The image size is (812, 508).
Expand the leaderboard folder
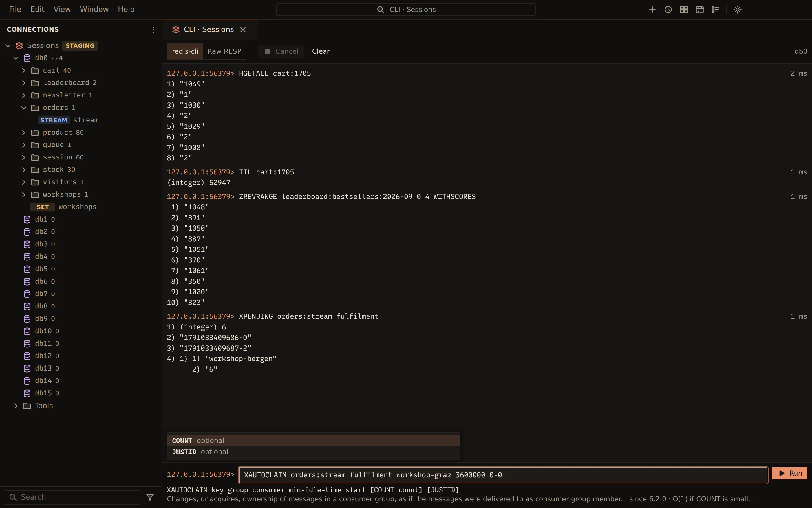pyautogui.click(x=23, y=83)
